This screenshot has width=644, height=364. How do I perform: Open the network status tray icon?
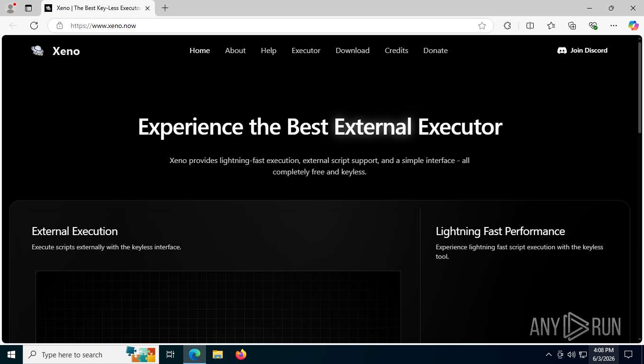[x=583, y=355]
